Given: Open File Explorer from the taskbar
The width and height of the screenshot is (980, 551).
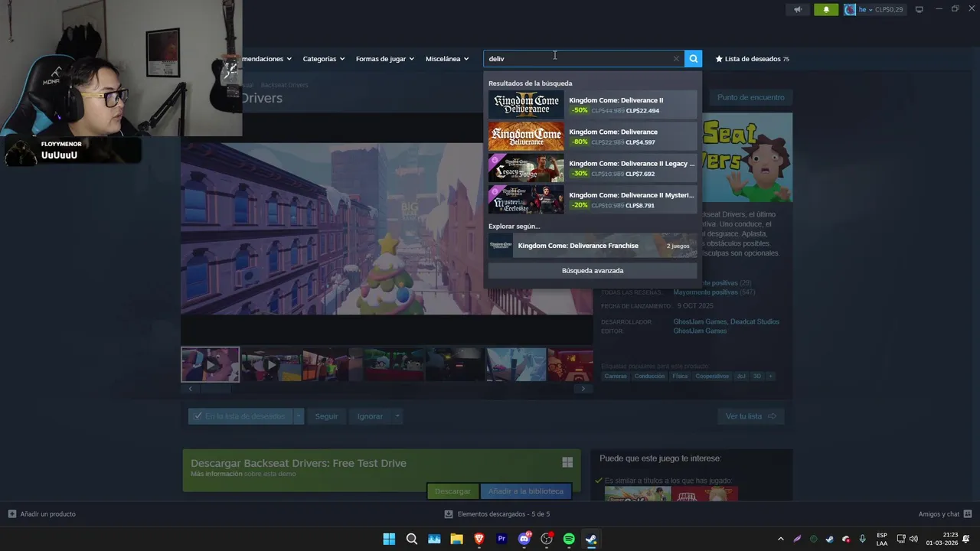Looking at the screenshot, I should 457,539.
